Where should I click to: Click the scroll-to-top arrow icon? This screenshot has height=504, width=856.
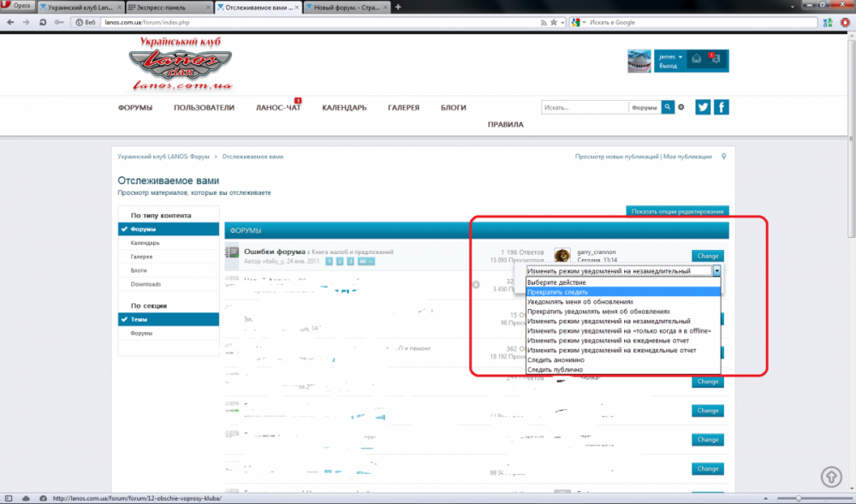[830, 477]
